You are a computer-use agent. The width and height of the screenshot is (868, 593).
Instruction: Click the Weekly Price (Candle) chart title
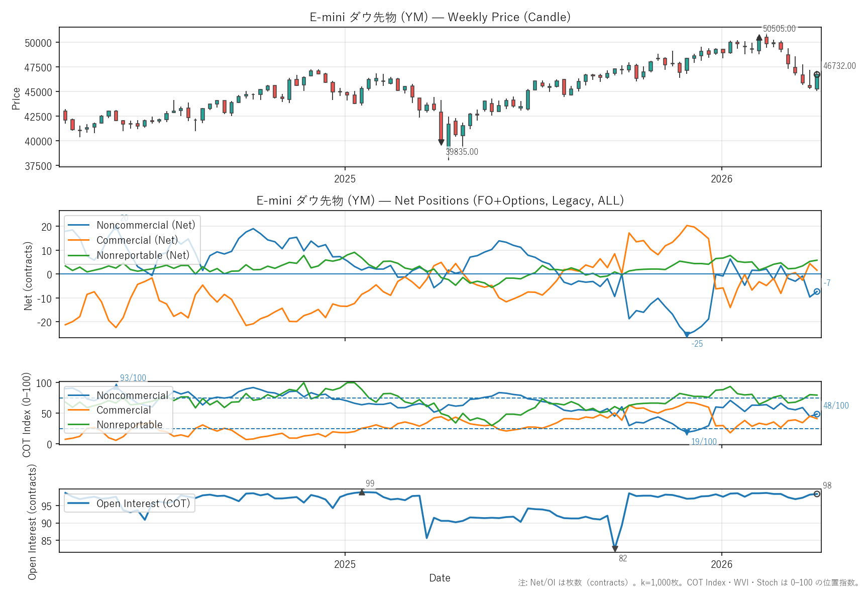[x=440, y=17]
